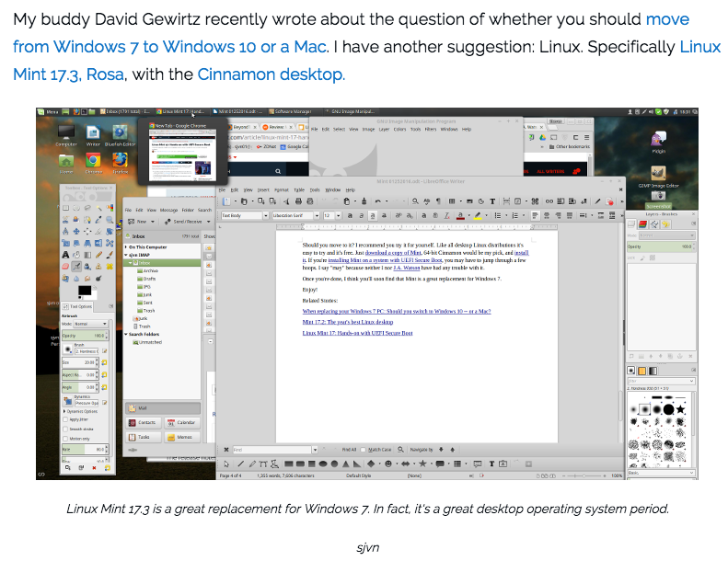Open the Table menu in LibreOffice Writer

pyautogui.click(x=299, y=189)
